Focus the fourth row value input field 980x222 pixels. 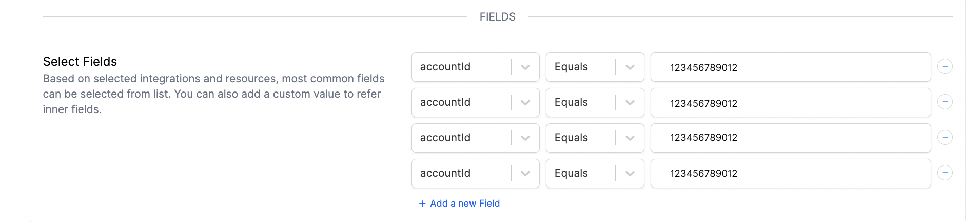[x=790, y=173]
